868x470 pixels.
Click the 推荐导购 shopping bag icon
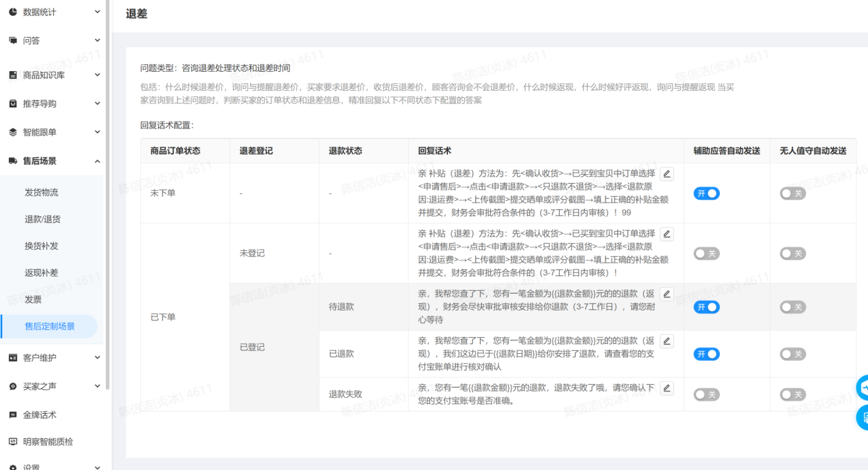pyautogui.click(x=13, y=103)
